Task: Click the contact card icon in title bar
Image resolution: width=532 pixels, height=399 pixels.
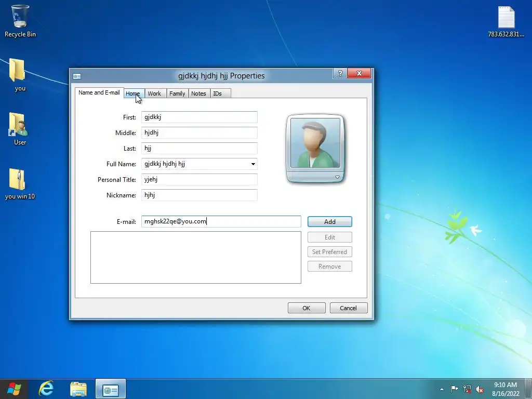Action: click(77, 76)
